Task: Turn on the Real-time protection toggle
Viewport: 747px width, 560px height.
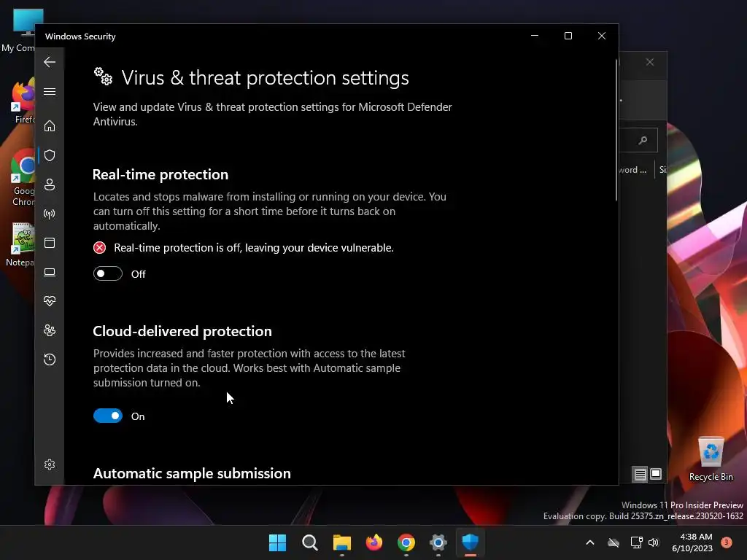Action: 108,274
